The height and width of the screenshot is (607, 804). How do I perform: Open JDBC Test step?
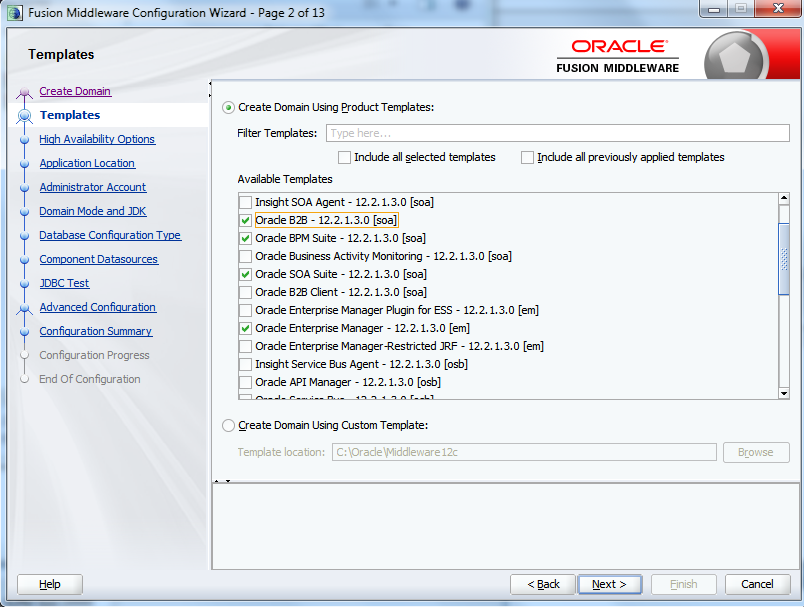coord(64,284)
